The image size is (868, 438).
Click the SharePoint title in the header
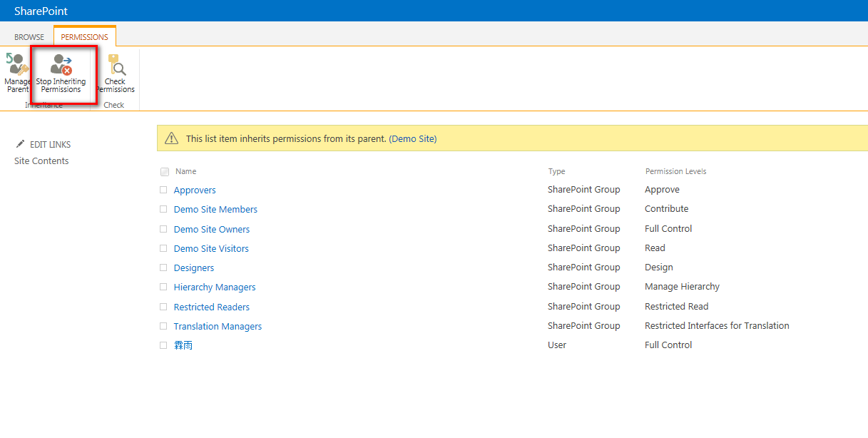tap(41, 11)
